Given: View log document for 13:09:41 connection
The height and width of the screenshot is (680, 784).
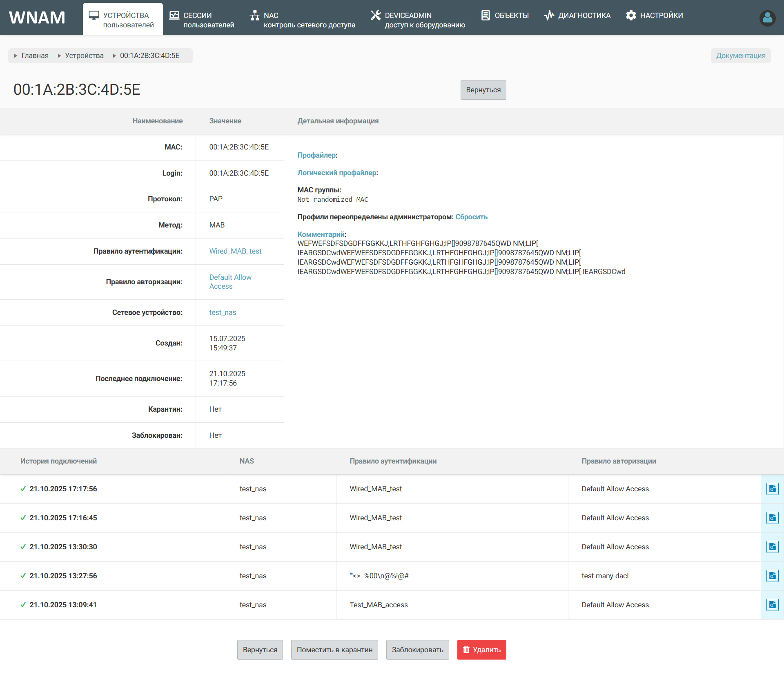Looking at the screenshot, I should (x=772, y=605).
